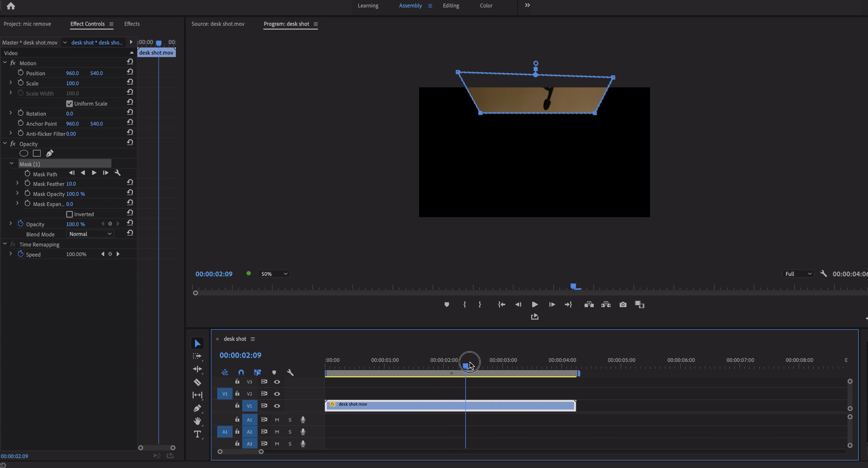Select the Pen tool in the timeline toolbar

[x=197, y=408]
